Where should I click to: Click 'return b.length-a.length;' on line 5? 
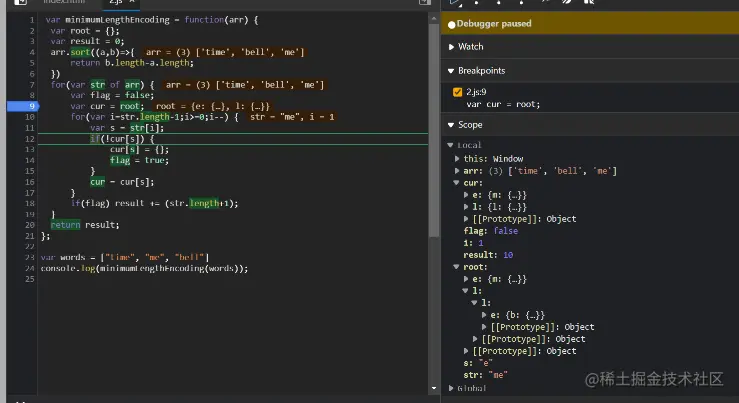click(x=132, y=63)
